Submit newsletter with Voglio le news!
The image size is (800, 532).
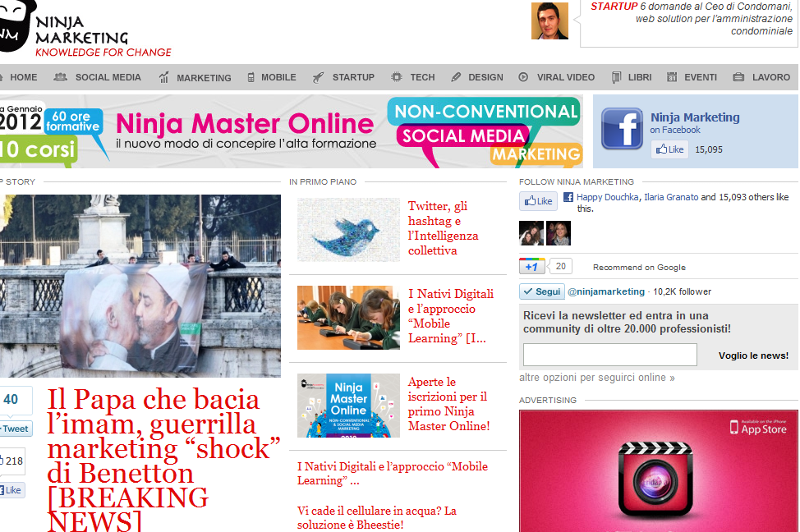point(752,355)
